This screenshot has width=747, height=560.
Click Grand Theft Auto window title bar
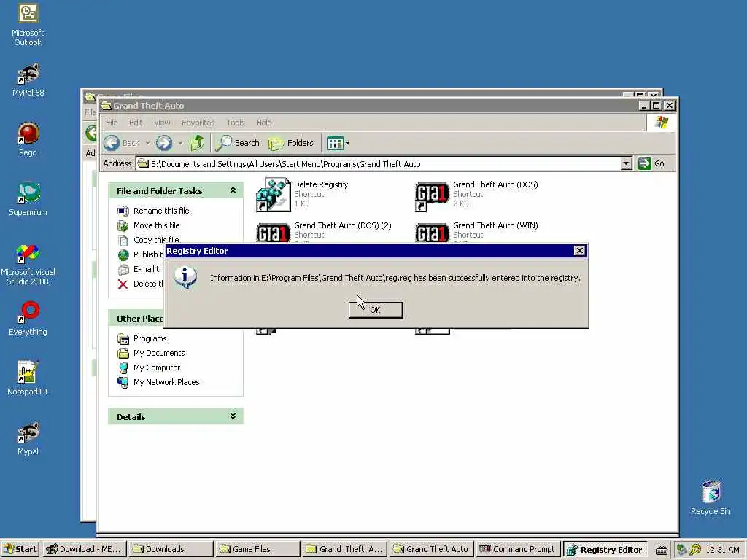click(367, 106)
